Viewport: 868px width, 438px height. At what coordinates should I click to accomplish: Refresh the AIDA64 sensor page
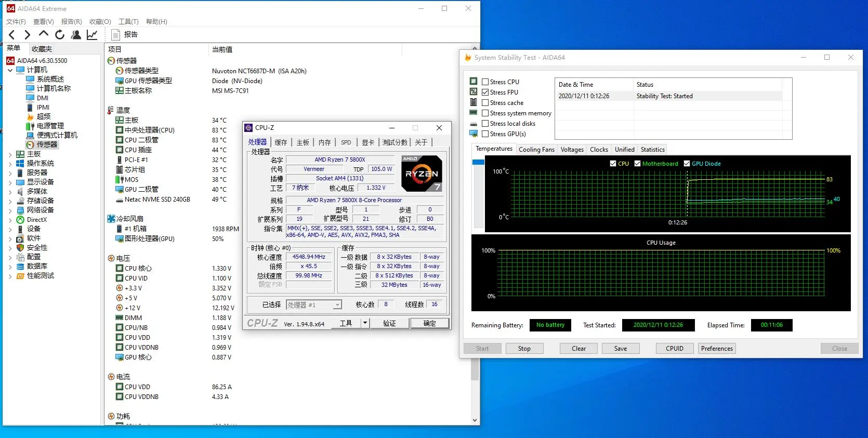(60, 35)
